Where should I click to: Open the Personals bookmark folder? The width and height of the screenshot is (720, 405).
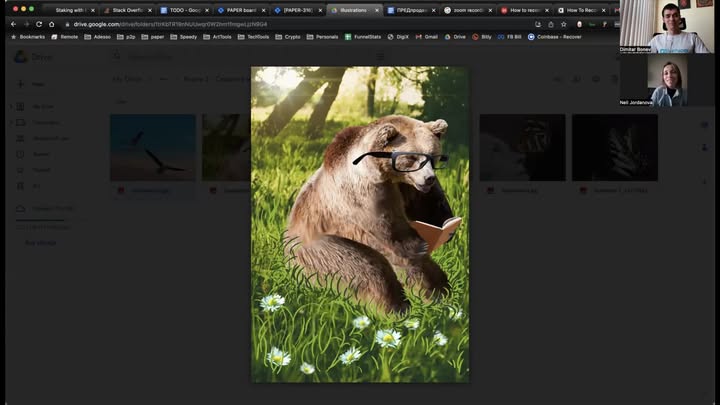[x=322, y=37]
